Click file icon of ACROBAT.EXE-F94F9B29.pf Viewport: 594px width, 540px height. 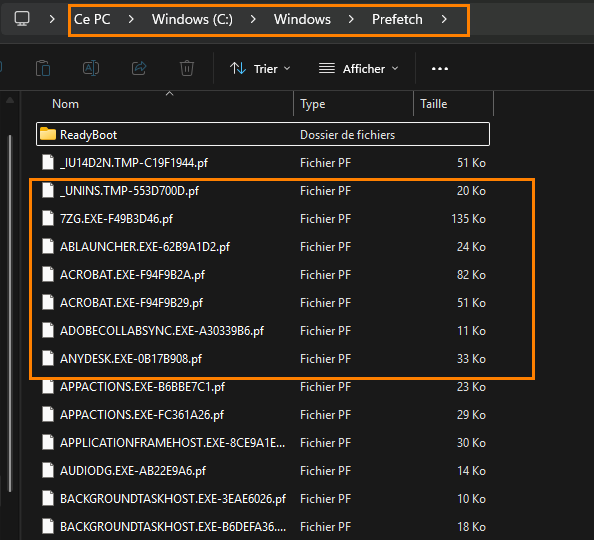(48, 302)
